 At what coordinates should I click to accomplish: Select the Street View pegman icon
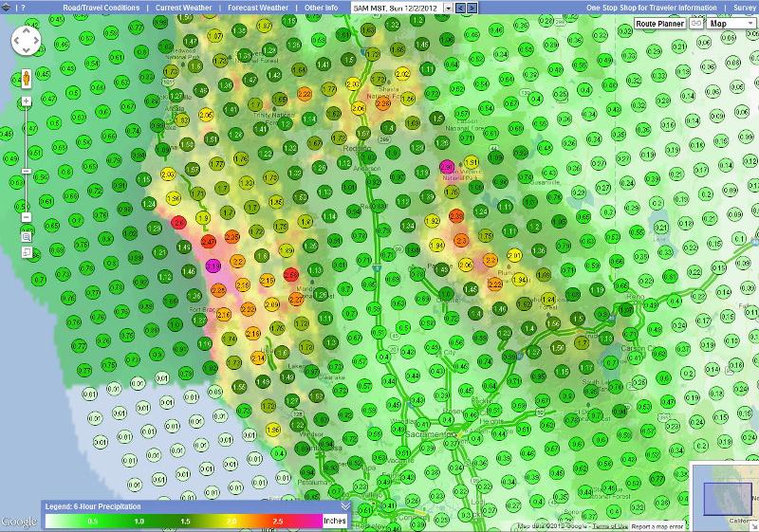[x=26, y=79]
